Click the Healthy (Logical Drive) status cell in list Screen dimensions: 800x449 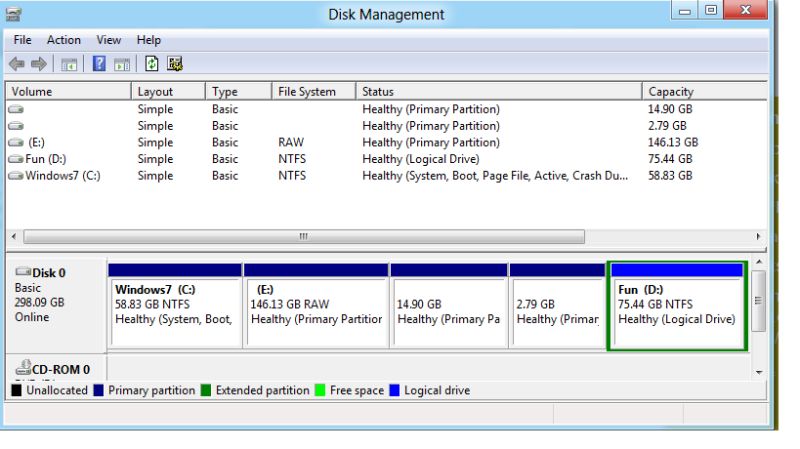(x=421, y=159)
